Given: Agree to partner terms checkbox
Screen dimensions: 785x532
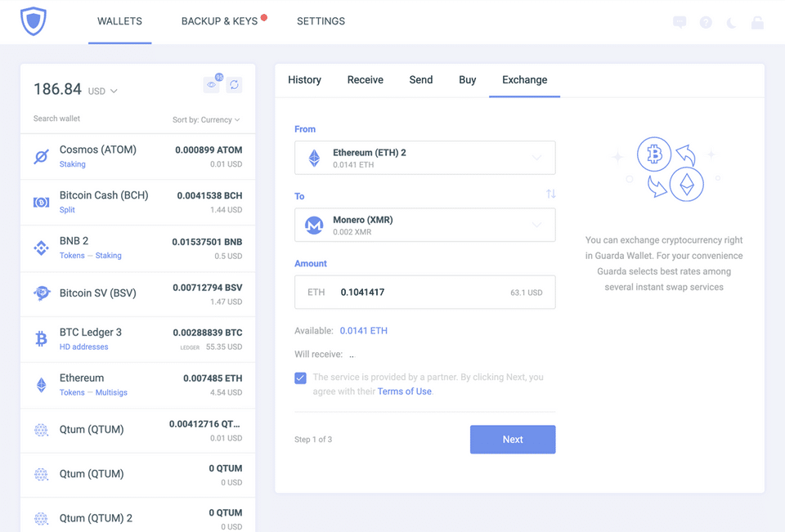Looking at the screenshot, I should (x=300, y=378).
